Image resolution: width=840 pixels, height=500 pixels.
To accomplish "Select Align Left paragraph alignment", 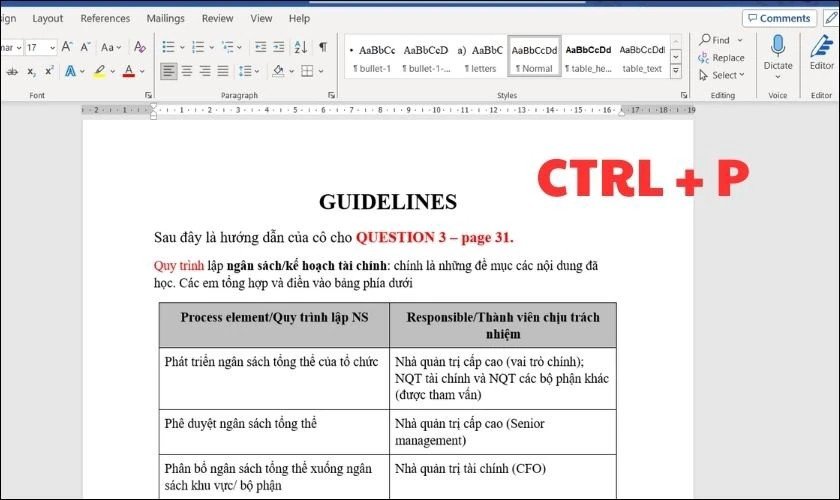I will pos(169,71).
